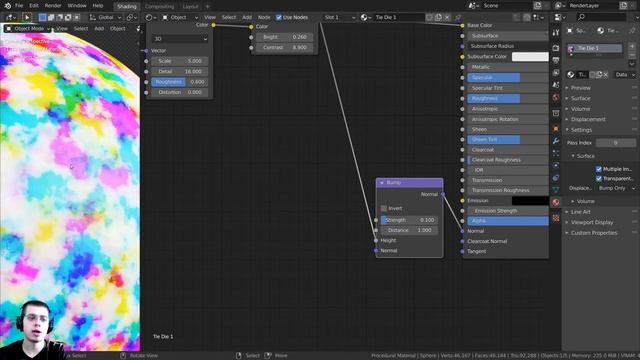Open the World properties tab icon
640x360 pixels.
tap(556, 97)
